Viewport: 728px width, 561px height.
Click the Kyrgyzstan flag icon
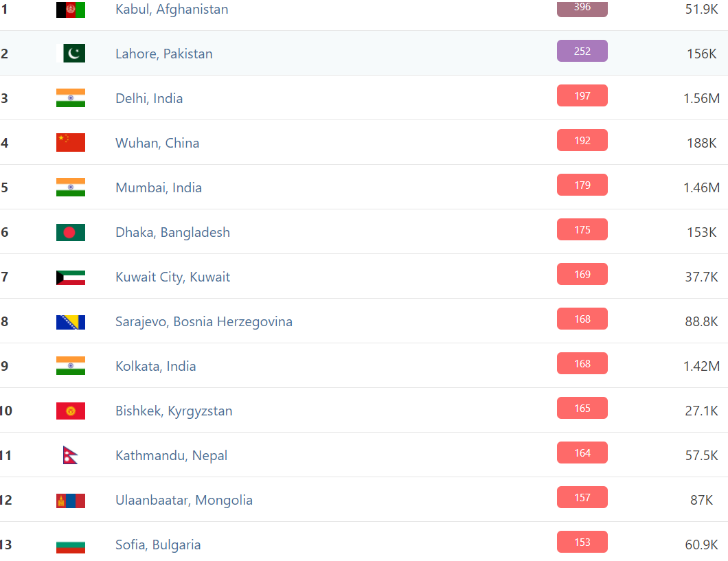[71, 411]
